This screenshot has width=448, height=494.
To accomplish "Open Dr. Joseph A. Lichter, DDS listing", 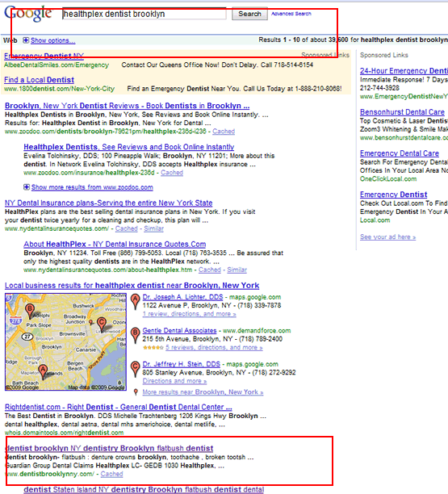I will point(182,297).
